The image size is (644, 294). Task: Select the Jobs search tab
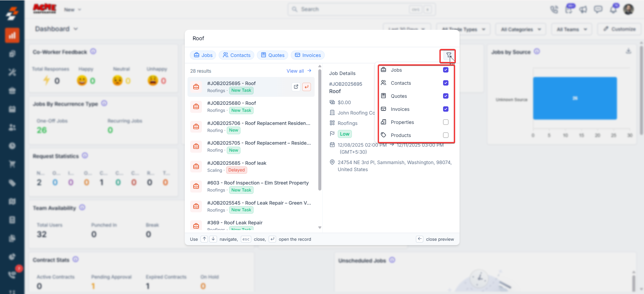[203, 55]
